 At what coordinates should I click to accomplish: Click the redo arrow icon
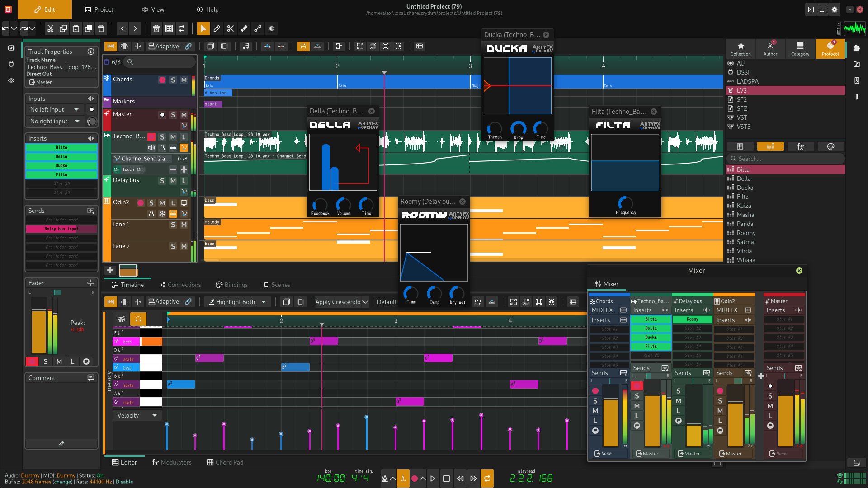pos(24,28)
